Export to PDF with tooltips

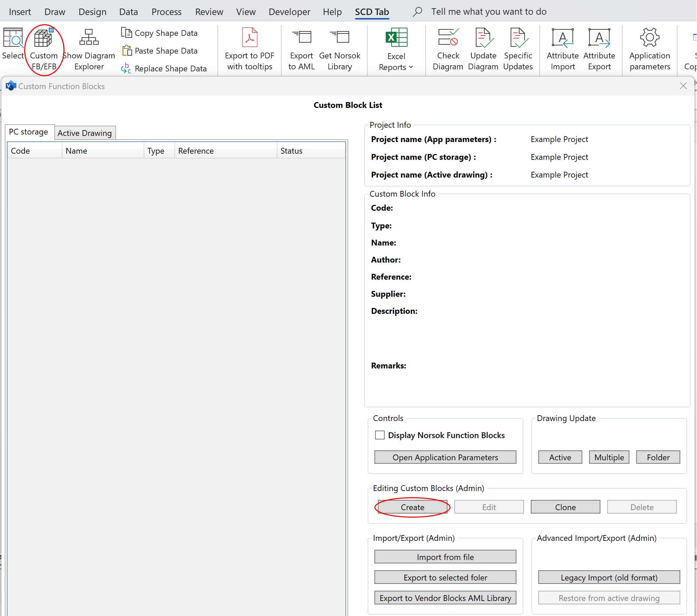(x=250, y=50)
